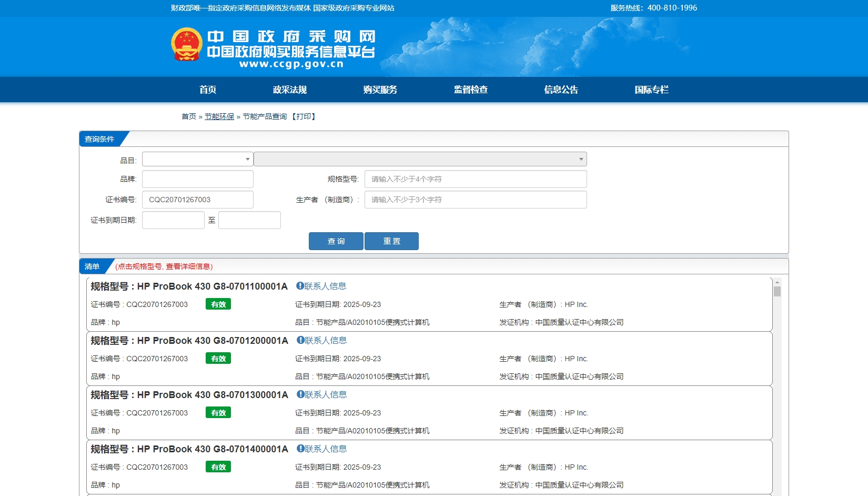Go to 购买服务 in the nav bar
The width and height of the screenshot is (868, 496).
380,90
